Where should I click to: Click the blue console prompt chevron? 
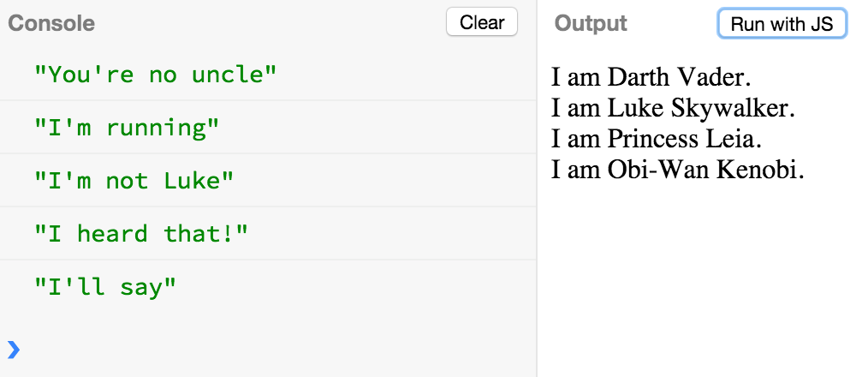[14, 350]
